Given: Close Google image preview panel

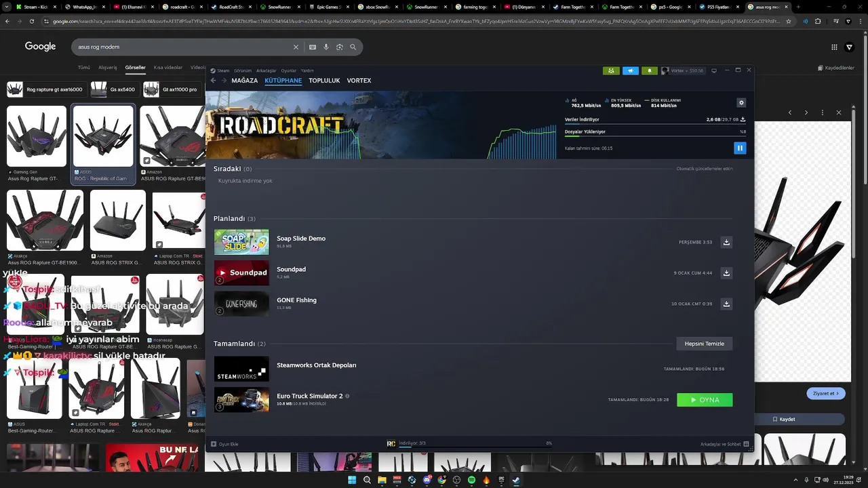Looking at the screenshot, I should 839,112.
